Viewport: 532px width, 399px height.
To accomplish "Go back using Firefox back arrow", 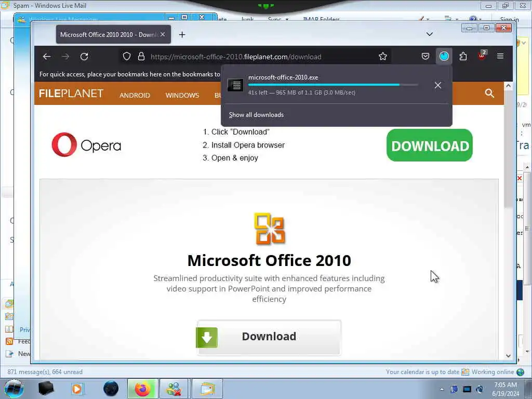I will pyautogui.click(x=47, y=57).
